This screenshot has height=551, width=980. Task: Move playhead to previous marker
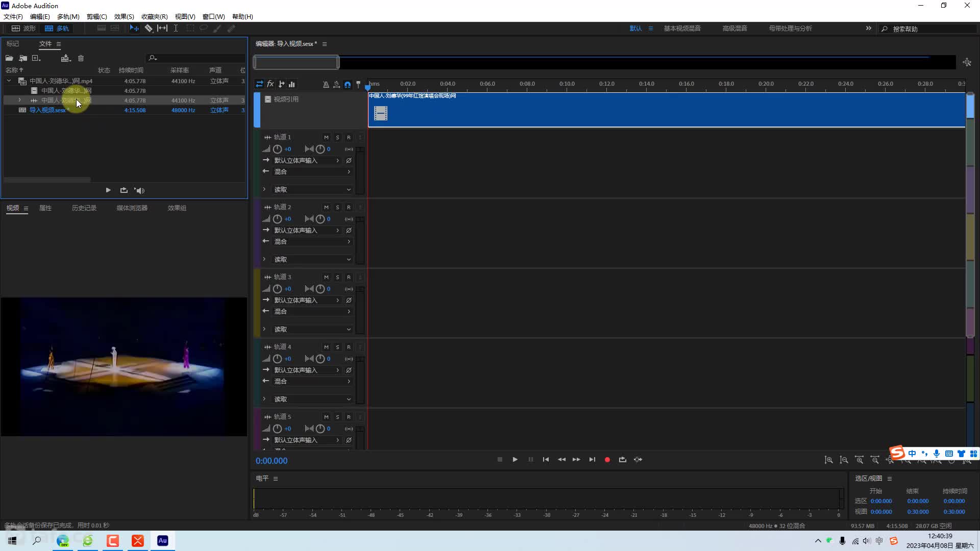[x=546, y=460]
